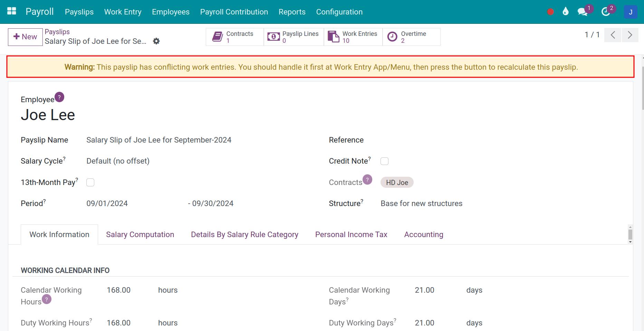The image size is (644, 331).
Task: Show help tooltip beside Calendar Working Hours
Action: [x=47, y=299]
